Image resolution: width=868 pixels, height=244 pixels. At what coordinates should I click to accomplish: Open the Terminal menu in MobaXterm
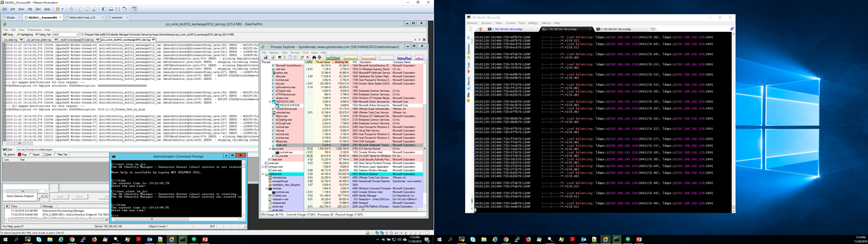pyautogui.click(x=472, y=23)
